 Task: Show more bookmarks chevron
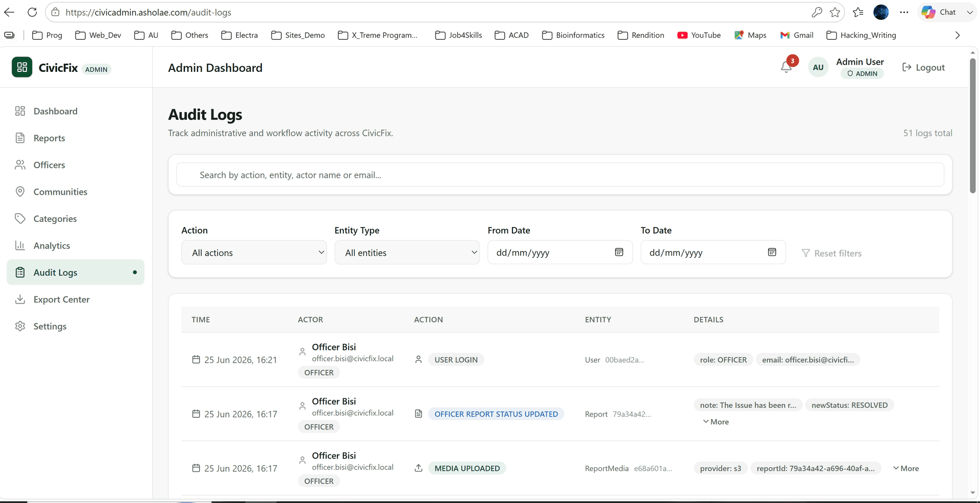958,35
